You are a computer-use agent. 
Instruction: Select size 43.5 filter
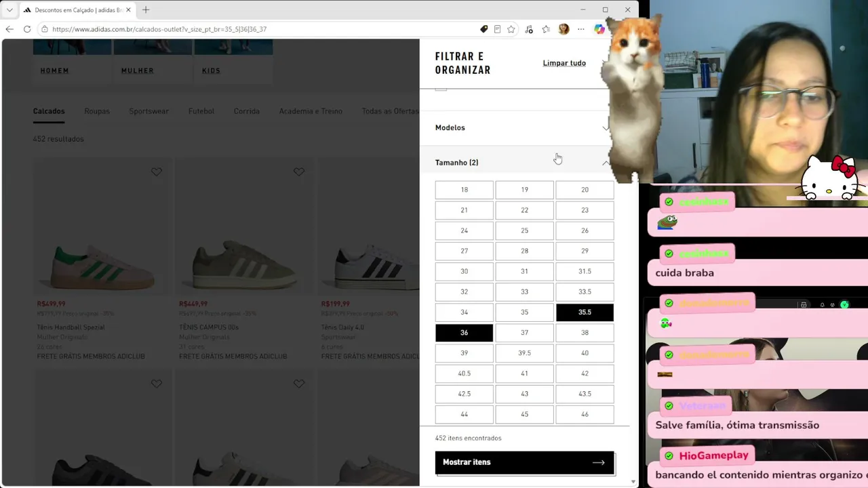pos(585,394)
